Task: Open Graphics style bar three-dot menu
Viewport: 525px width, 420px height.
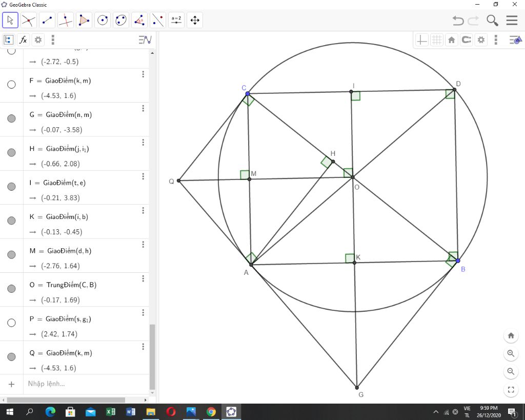Action: tap(496, 40)
